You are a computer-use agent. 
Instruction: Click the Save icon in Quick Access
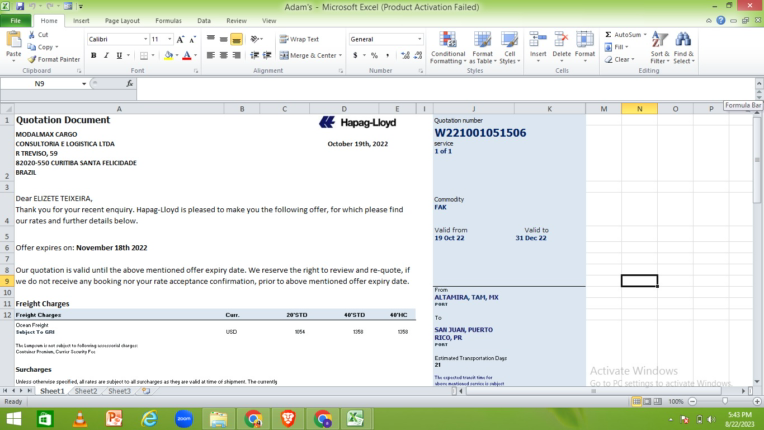[19, 6]
